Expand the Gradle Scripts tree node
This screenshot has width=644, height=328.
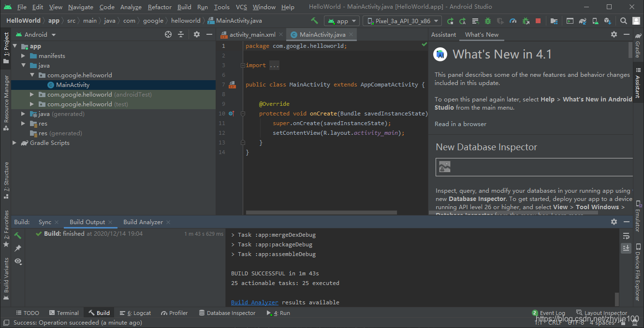(x=15, y=143)
